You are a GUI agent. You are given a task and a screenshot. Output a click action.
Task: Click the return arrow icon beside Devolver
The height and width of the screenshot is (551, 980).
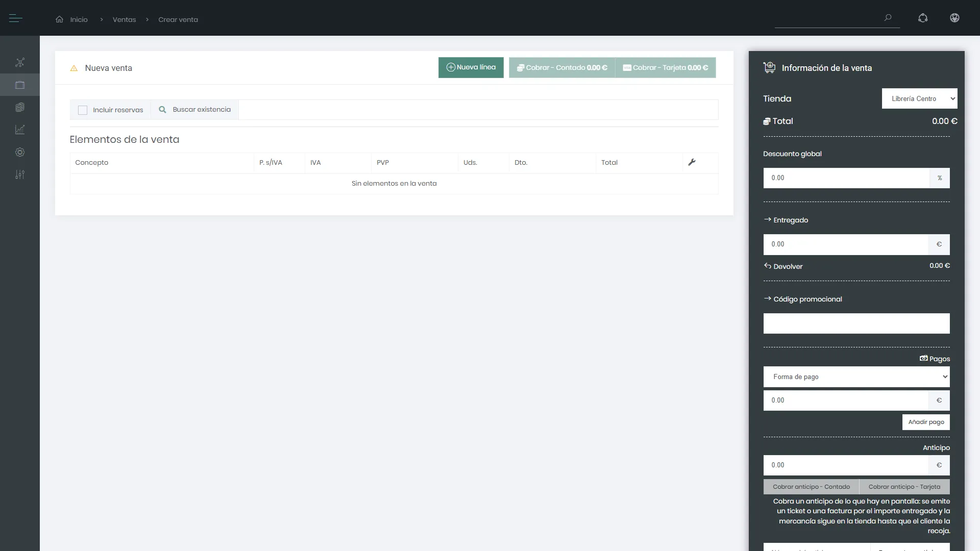click(x=767, y=266)
